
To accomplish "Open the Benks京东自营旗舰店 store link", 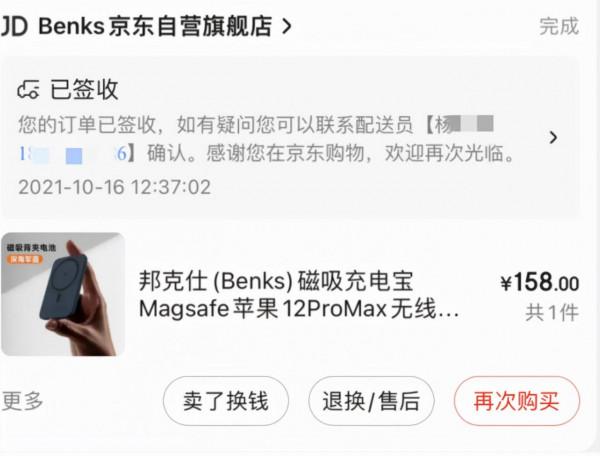I will pyautogui.click(x=155, y=26).
